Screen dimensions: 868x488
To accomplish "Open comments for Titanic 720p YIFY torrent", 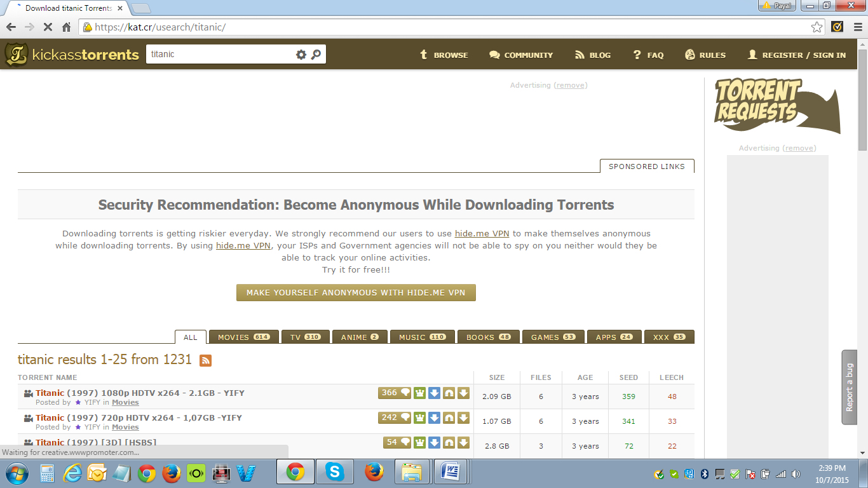I will 395,417.
